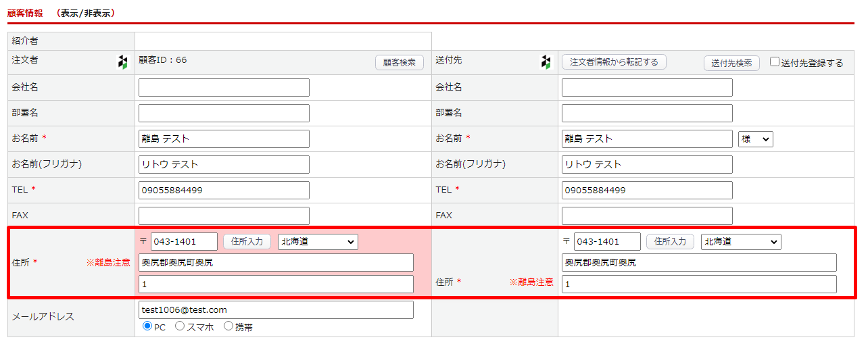Screen dimensions: 868x348
Task: Click the shipping TEL input field
Action: pyautogui.click(x=647, y=191)
